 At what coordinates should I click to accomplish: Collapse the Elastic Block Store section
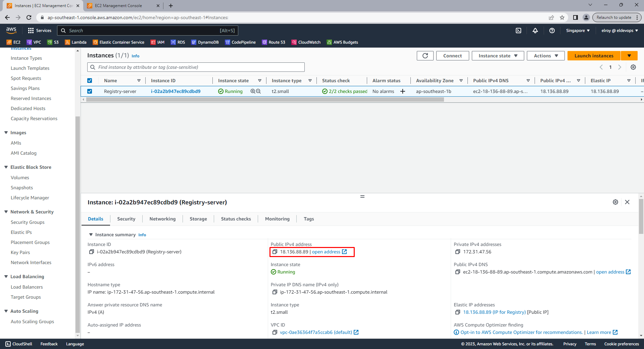(x=6, y=167)
